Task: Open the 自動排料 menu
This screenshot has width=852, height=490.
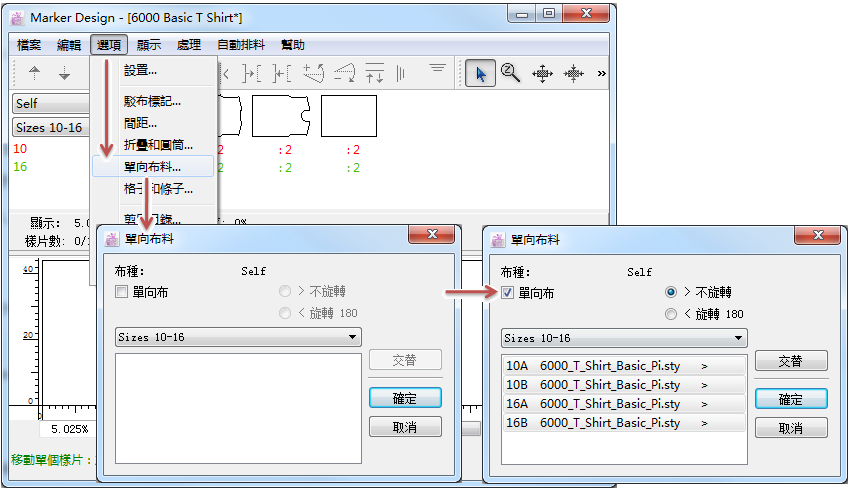Action: 241,45
